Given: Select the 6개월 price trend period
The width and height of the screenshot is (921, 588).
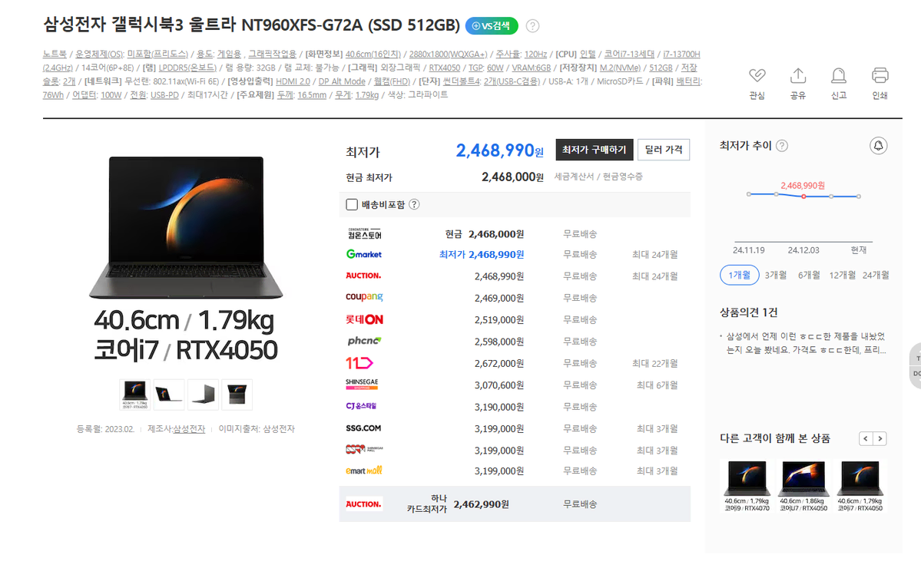Looking at the screenshot, I should click(809, 275).
